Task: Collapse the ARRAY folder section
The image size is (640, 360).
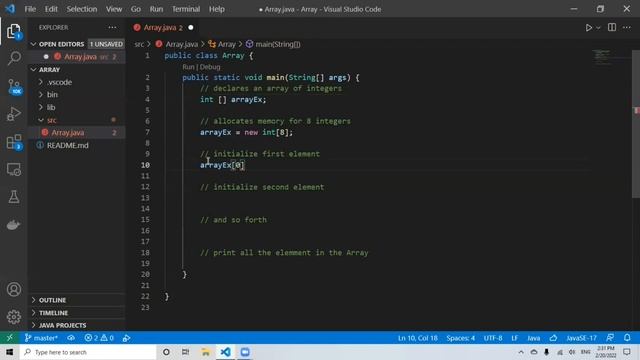Action: (49, 70)
